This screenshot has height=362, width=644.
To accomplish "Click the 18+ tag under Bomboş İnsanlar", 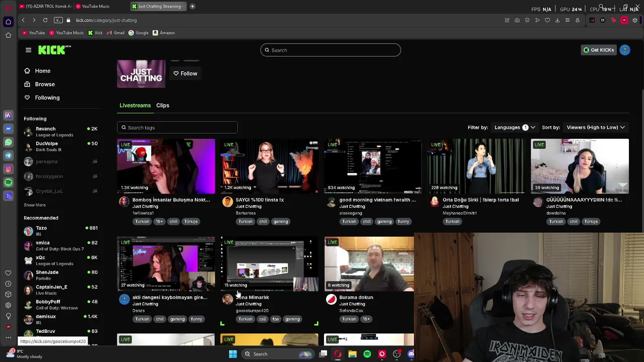I will [159, 222].
